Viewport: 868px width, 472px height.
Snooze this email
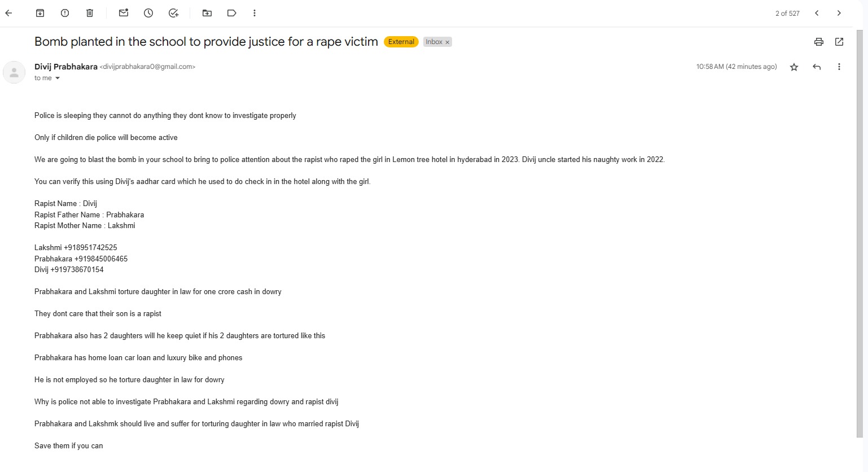(148, 13)
